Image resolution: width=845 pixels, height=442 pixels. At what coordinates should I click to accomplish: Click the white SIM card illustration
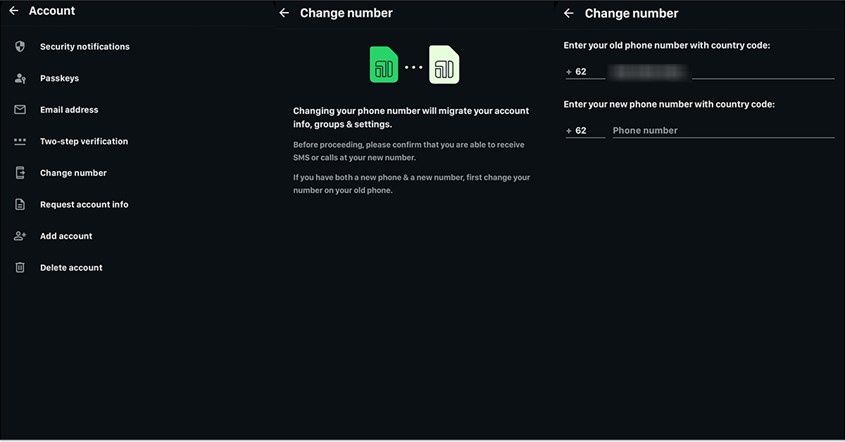[445, 66]
